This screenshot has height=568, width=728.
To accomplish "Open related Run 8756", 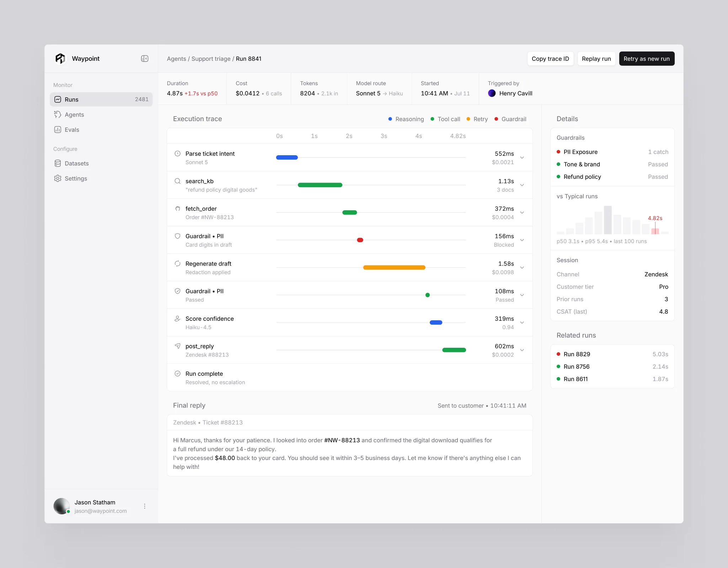I will point(612,367).
